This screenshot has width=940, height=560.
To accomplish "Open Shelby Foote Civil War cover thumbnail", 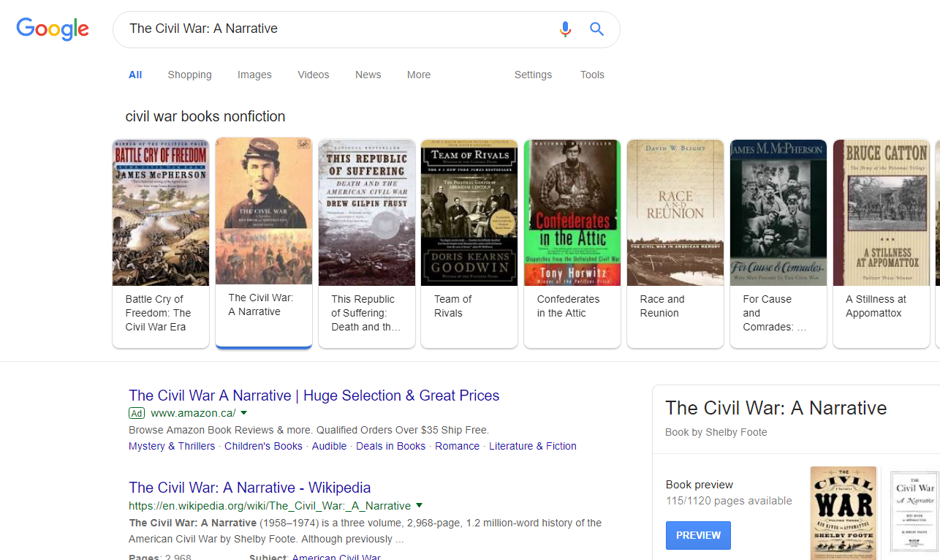I will [x=844, y=512].
